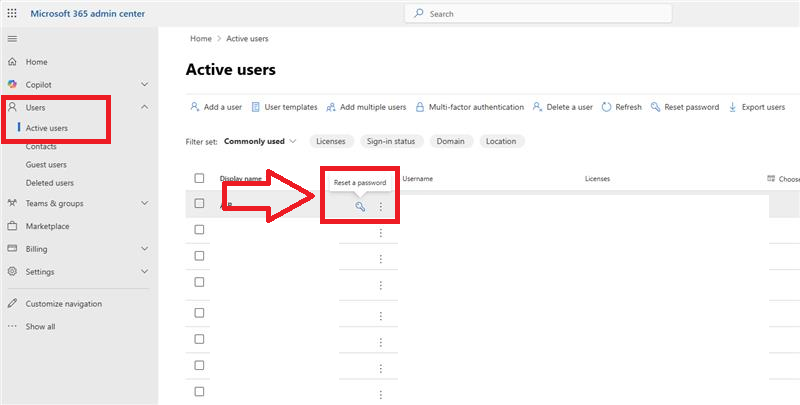Select Active users in the sidebar

(x=47, y=128)
